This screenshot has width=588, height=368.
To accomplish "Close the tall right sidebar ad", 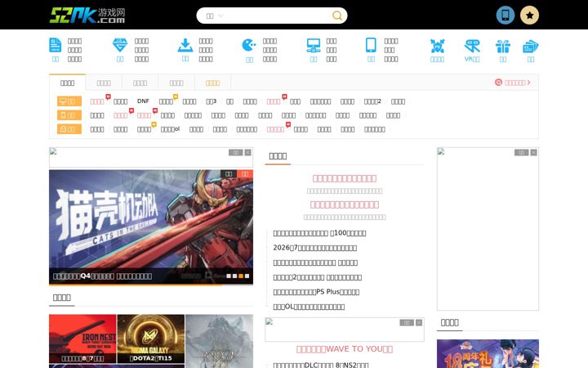I will (x=533, y=152).
